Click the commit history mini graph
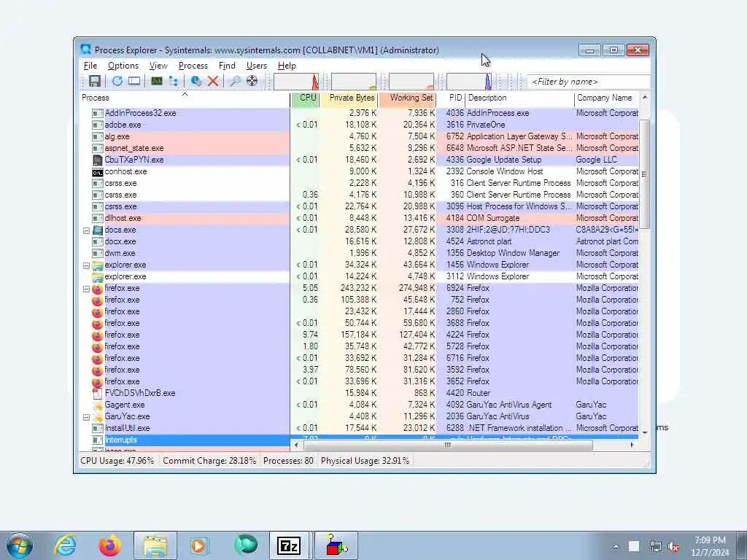Viewport: 747px width, 560px height. click(354, 82)
